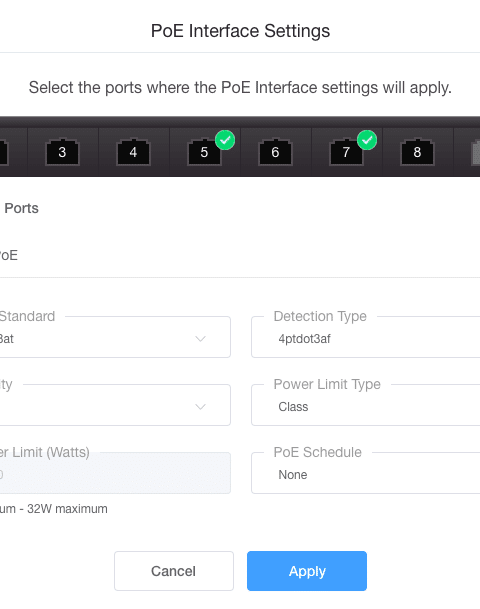The image size is (480, 609).
Task: Click the partially visible port before 3
Action: pos(3,153)
